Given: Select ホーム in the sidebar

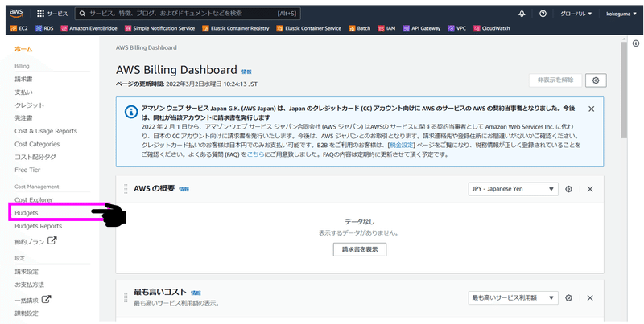Looking at the screenshot, I should click(x=23, y=49).
